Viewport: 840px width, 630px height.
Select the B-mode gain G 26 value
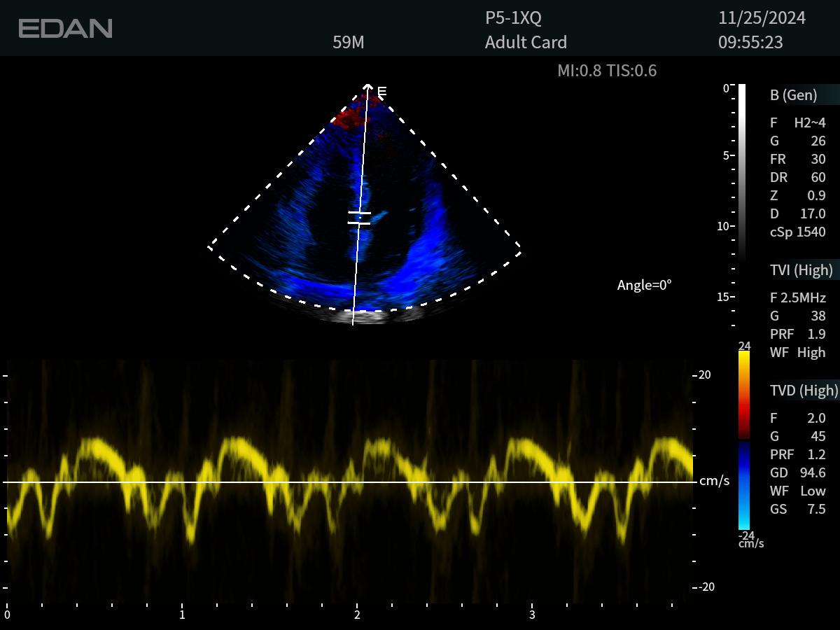click(x=797, y=141)
